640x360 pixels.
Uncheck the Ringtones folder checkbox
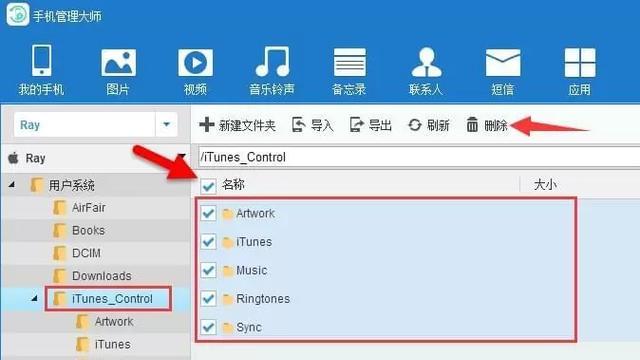click(208, 299)
